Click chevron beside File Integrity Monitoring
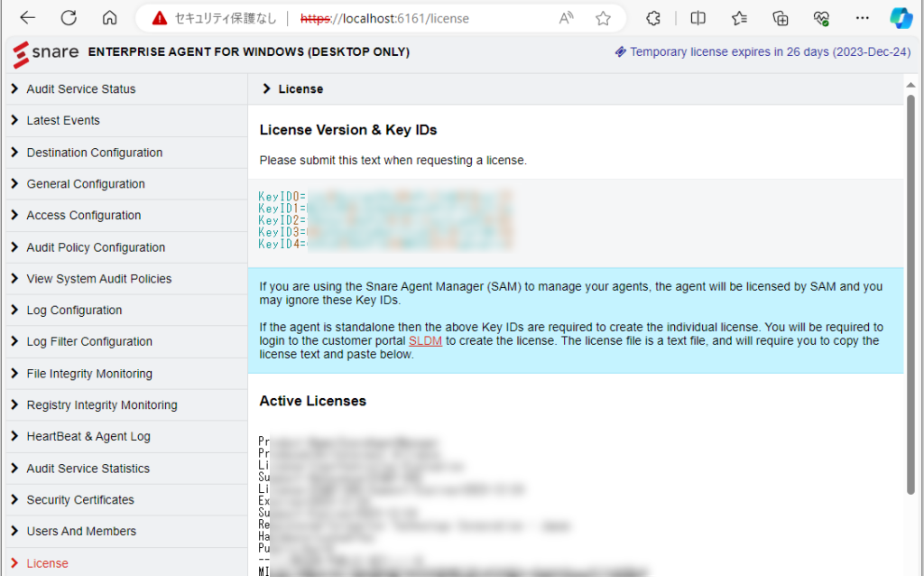Image resolution: width=924 pixels, height=585 pixels. [x=14, y=373]
